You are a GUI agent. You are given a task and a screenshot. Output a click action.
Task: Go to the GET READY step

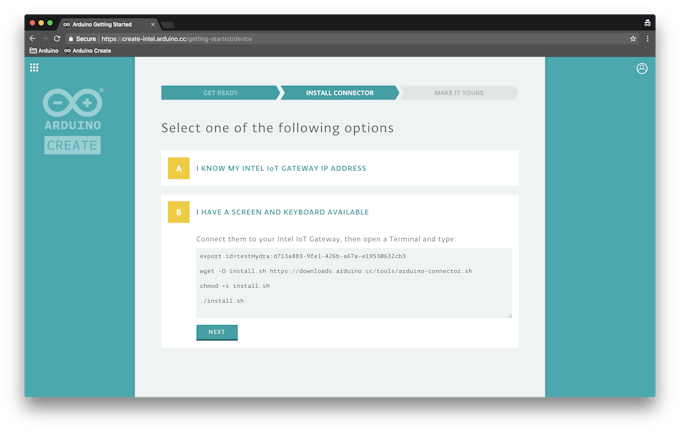tap(221, 93)
